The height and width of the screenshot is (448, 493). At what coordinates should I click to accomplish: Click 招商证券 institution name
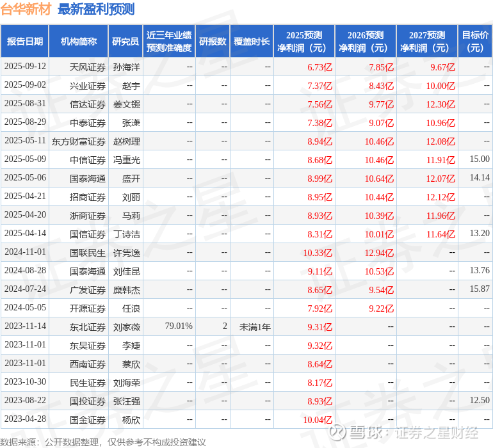point(88,197)
